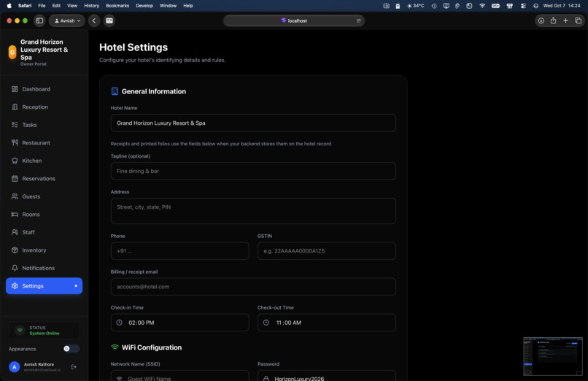Click the Safari back arrow button
Screen dimensions: 588x381
[x=94, y=20]
